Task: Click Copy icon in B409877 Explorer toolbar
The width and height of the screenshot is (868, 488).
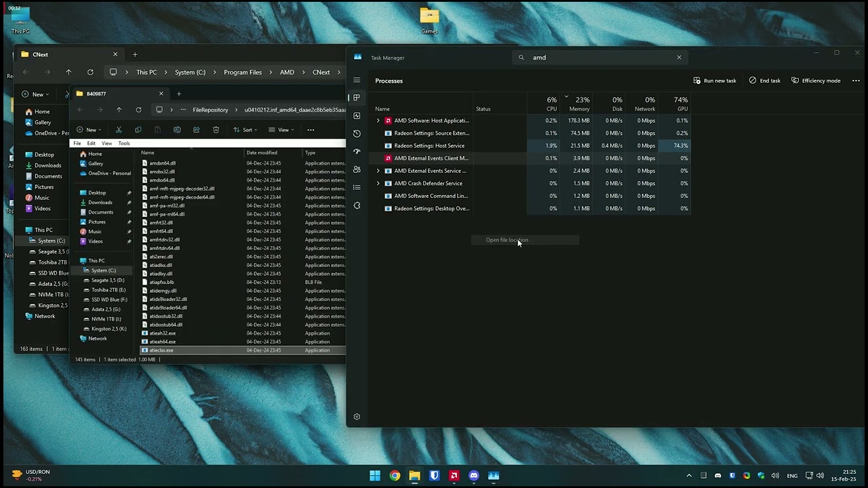Action: [138, 129]
